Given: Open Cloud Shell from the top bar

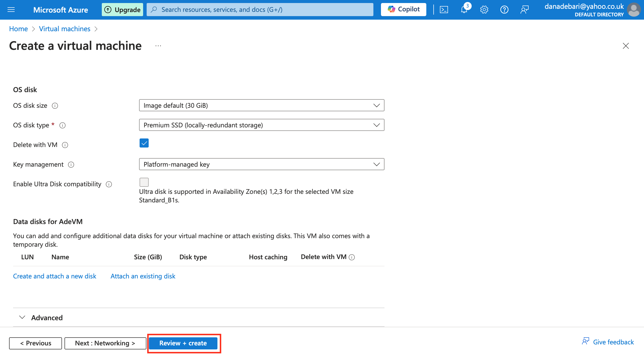Looking at the screenshot, I should coord(444,10).
